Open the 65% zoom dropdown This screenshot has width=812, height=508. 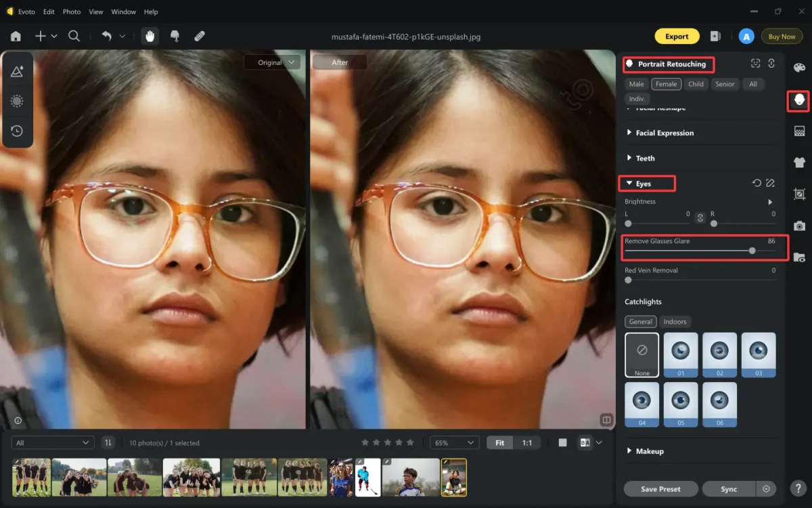pyautogui.click(x=455, y=442)
